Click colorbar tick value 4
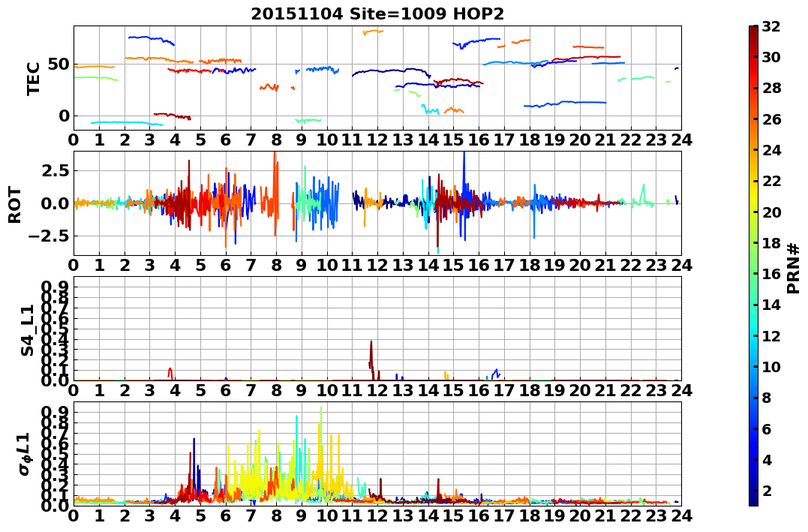The image size is (808, 532). (x=767, y=459)
